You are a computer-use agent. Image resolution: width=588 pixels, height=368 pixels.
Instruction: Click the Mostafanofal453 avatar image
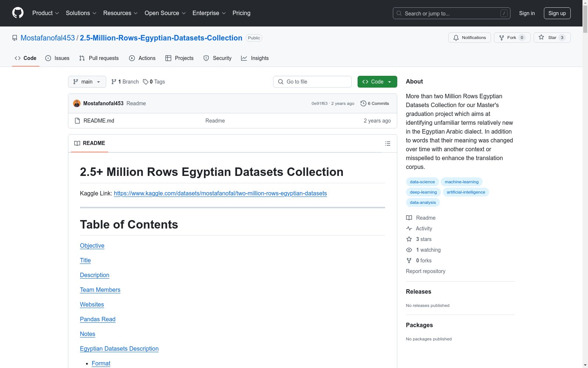pyautogui.click(x=77, y=103)
